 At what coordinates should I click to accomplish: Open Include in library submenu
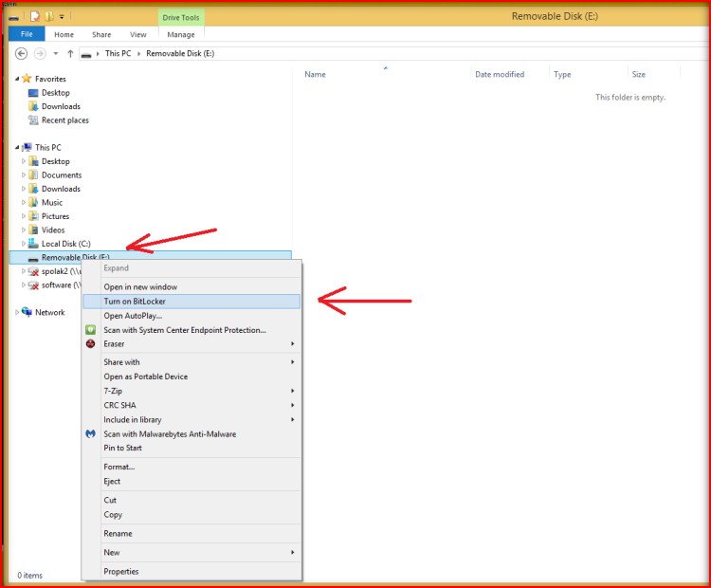click(x=191, y=420)
